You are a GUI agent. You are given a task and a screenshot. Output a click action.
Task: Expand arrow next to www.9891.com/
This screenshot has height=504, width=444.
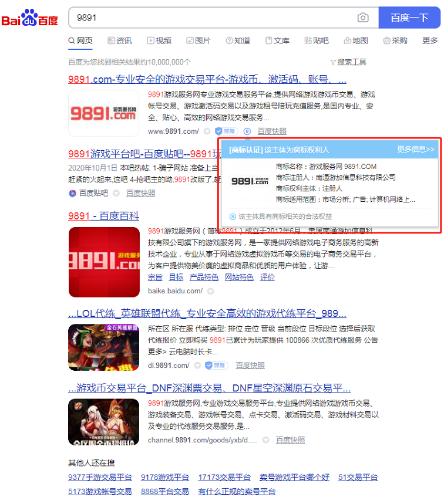point(207,131)
